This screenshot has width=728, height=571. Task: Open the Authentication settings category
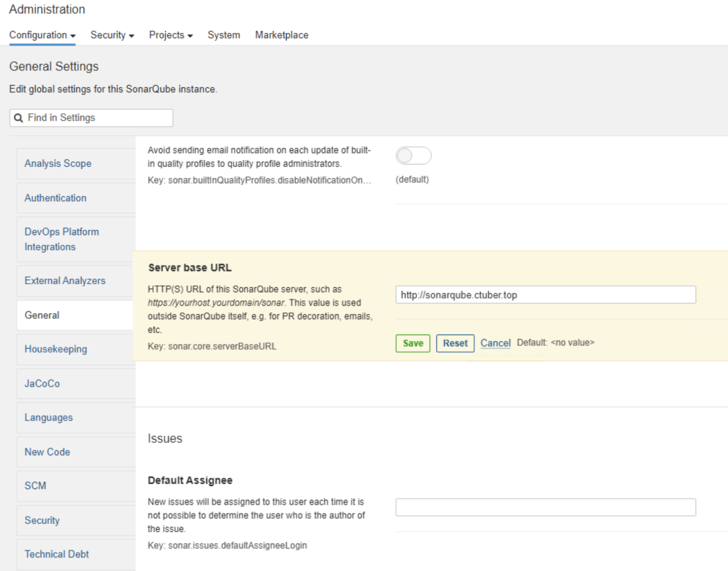click(56, 198)
